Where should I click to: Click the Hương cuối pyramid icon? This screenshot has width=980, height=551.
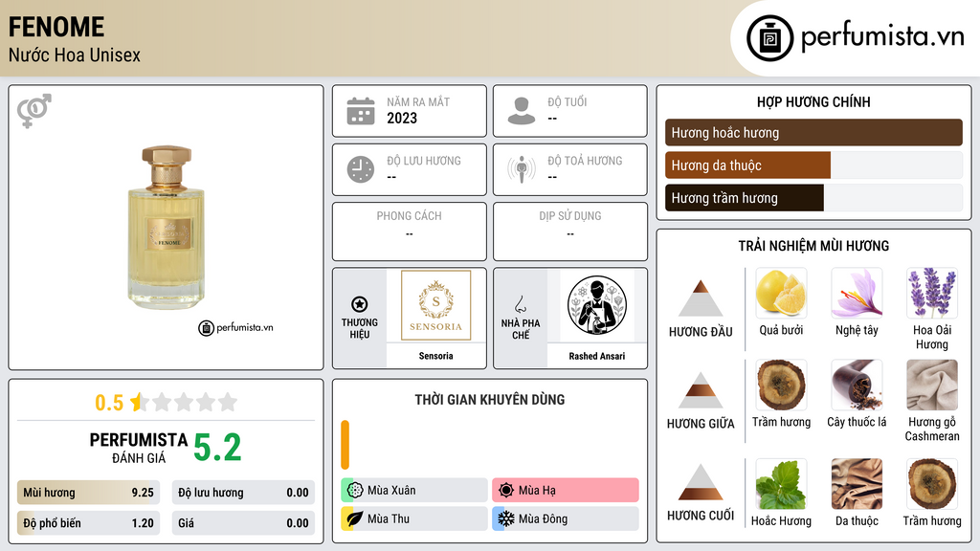(x=701, y=482)
